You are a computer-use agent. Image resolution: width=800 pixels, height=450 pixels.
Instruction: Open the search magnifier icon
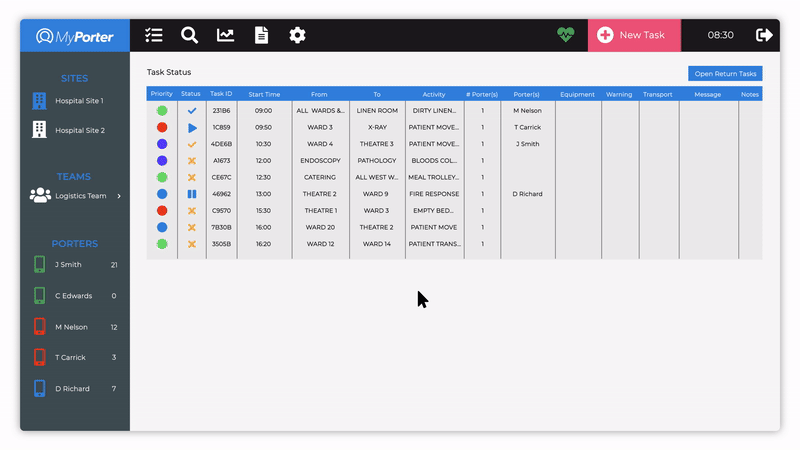click(x=189, y=35)
